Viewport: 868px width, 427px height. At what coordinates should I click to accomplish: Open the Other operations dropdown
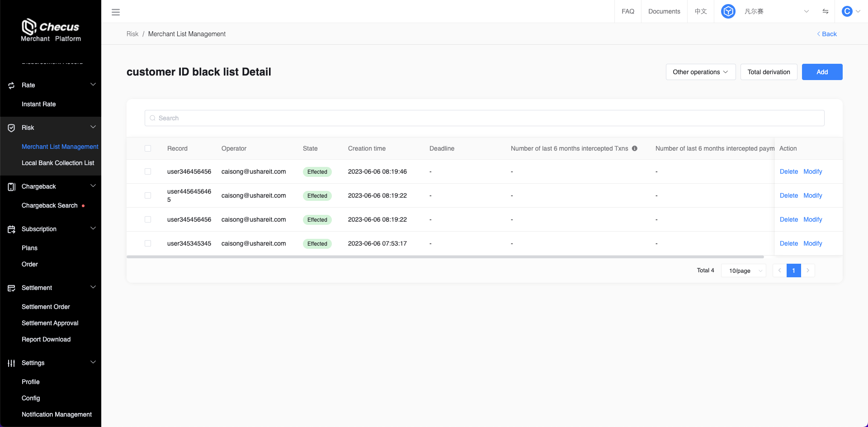pos(700,72)
